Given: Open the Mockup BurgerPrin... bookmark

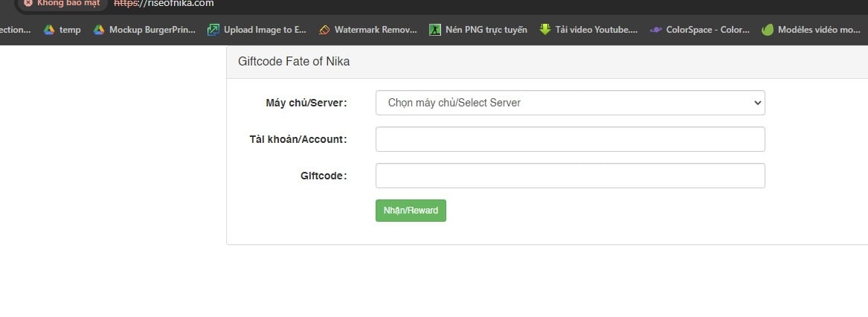Looking at the screenshot, I should (144, 30).
